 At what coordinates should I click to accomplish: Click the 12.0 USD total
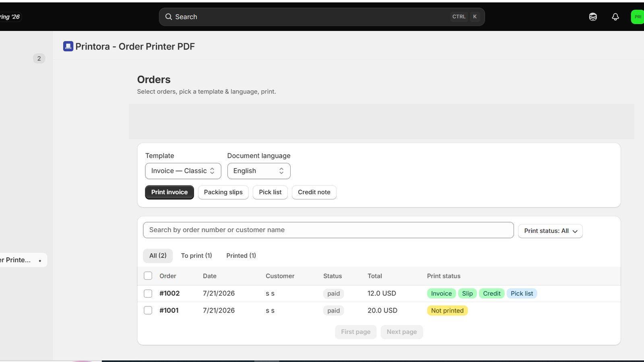click(x=382, y=294)
